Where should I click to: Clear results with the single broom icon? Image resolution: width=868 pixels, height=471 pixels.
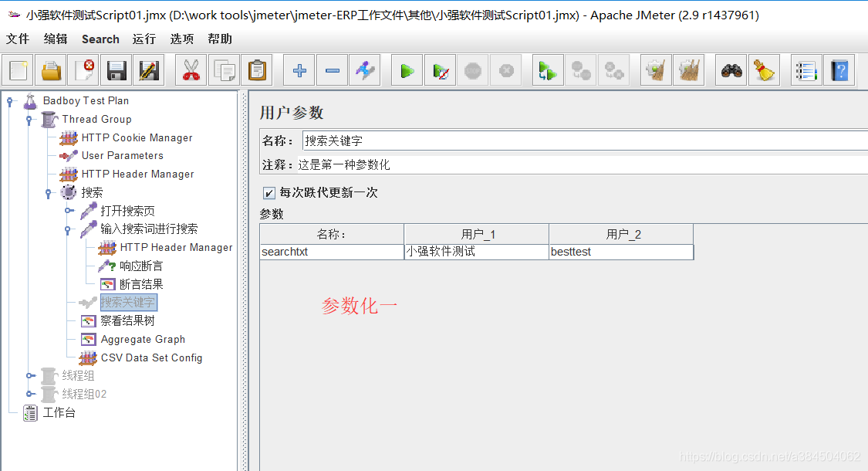tap(656, 70)
